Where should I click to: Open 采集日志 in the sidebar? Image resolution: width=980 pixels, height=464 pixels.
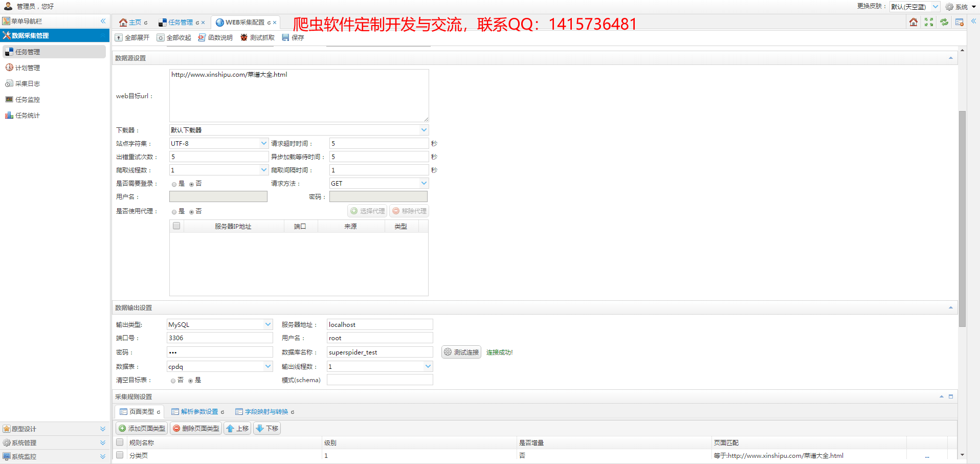(27, 83)
